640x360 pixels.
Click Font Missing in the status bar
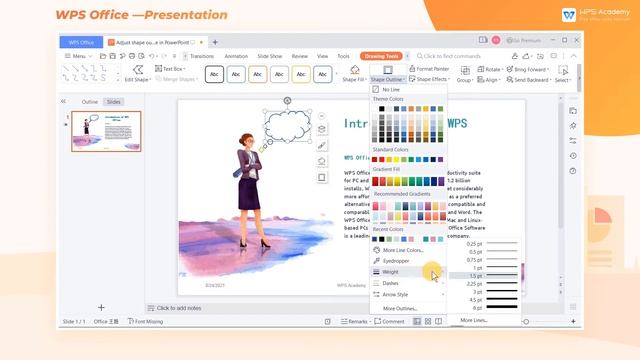[146, 322]
